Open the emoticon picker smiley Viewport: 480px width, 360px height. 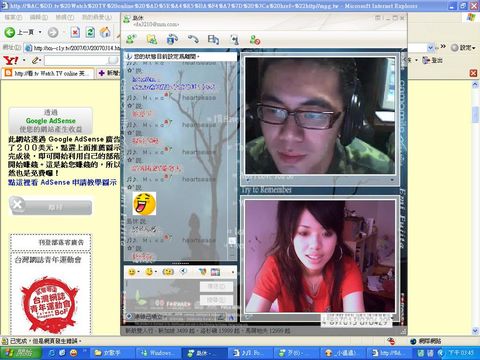point(132,272)
